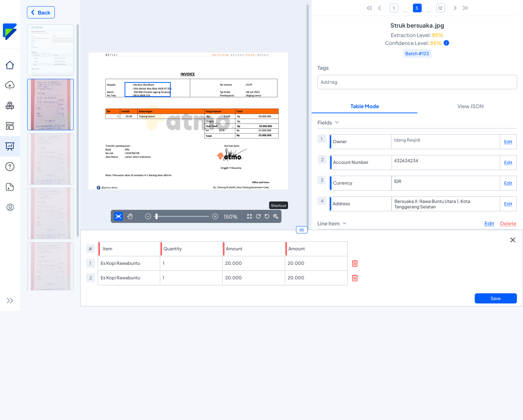Image resolution: width=523 pixels, height=420 pixels.
Task: Switch to Table Mode tab
Action: (x=364, y=106)
